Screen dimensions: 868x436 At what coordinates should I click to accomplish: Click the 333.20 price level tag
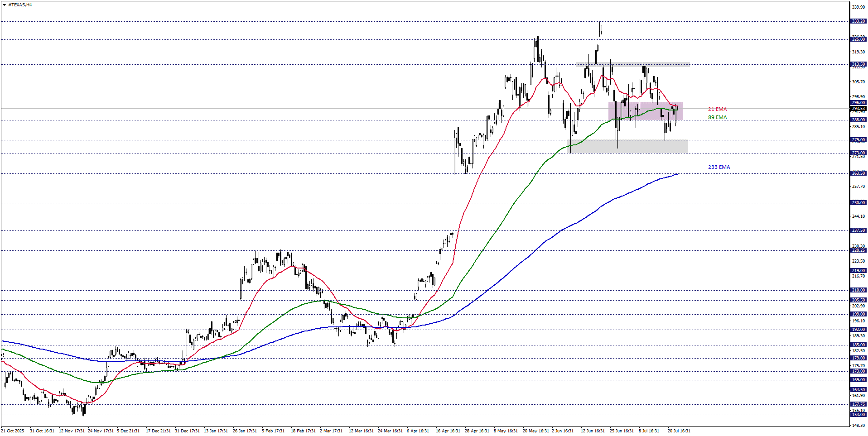tap(858, 21)
